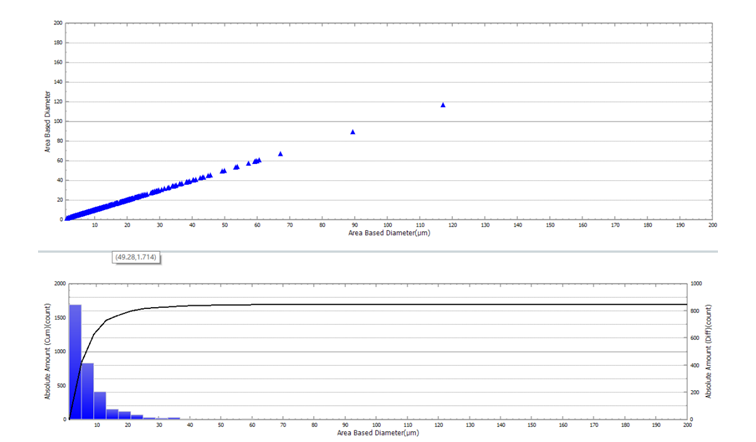Click the 2000 label on histogram left axis

[56, 284]
